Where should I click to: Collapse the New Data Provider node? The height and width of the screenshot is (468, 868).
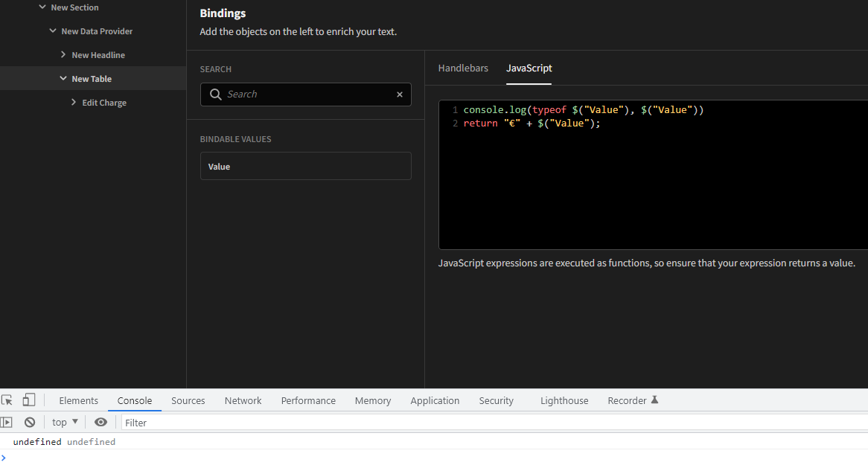click(x=51, y=31)
